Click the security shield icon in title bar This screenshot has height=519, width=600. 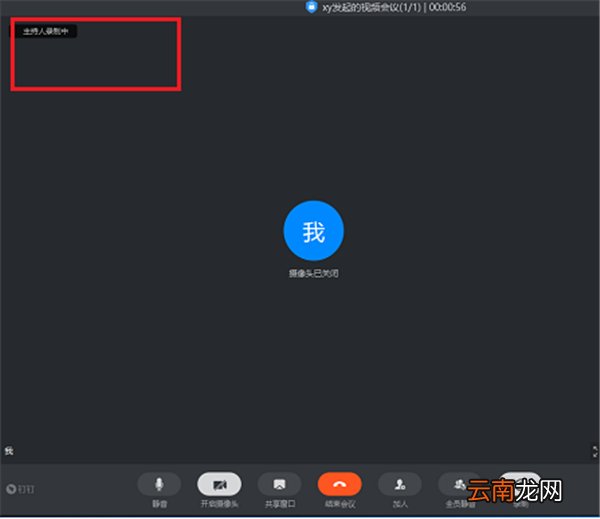(x=311, y=7)
